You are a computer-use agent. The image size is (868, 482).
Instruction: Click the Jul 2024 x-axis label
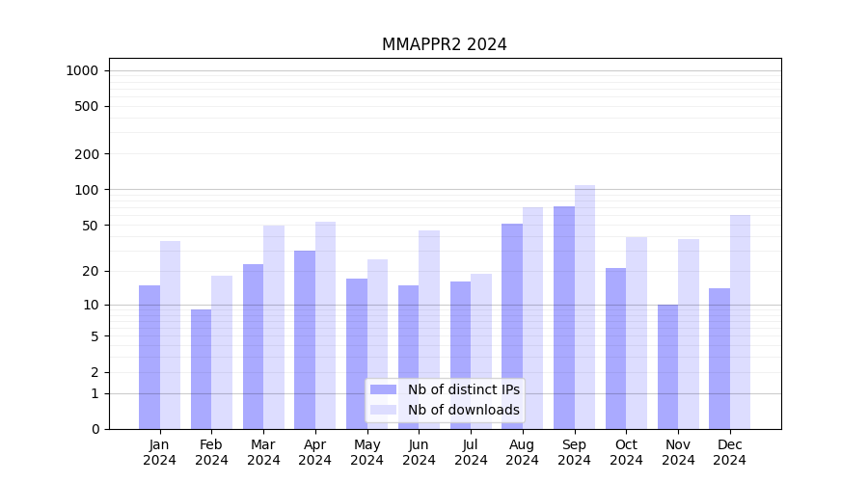tap(471, 452)
